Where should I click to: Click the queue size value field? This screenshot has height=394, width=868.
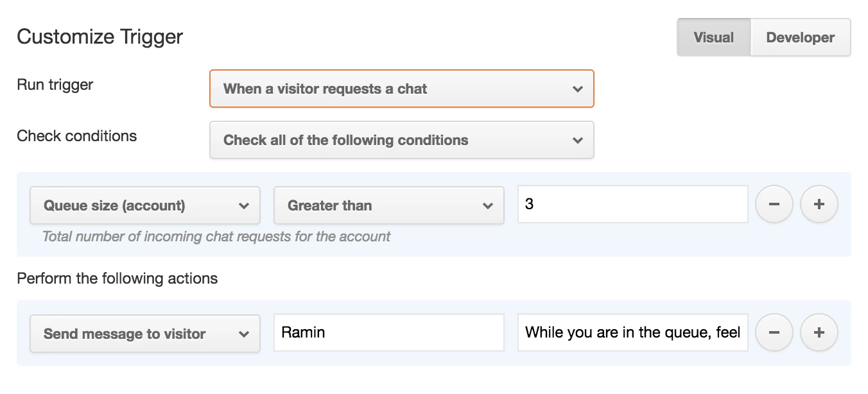(x=632, y=205)
